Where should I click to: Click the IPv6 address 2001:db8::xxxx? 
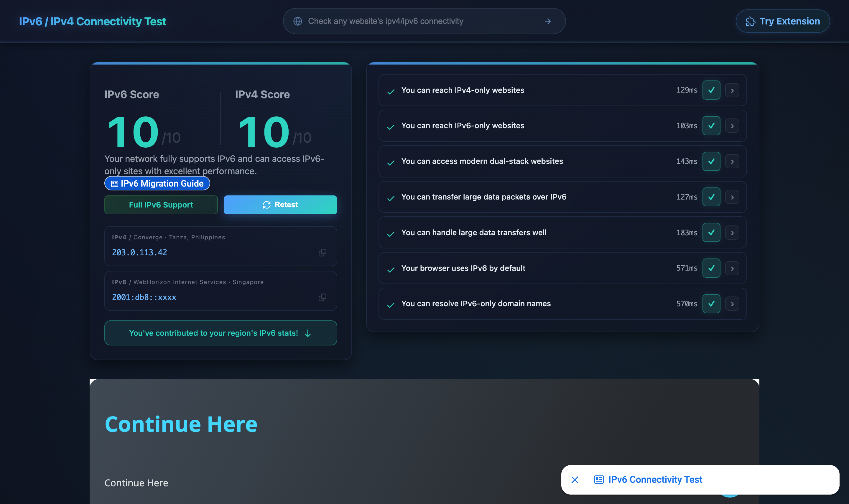144,297
